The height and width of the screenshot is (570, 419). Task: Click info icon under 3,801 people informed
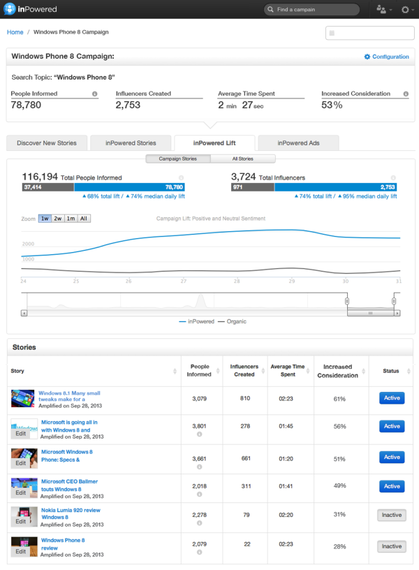pyautogui.click(x=199, y=434)
